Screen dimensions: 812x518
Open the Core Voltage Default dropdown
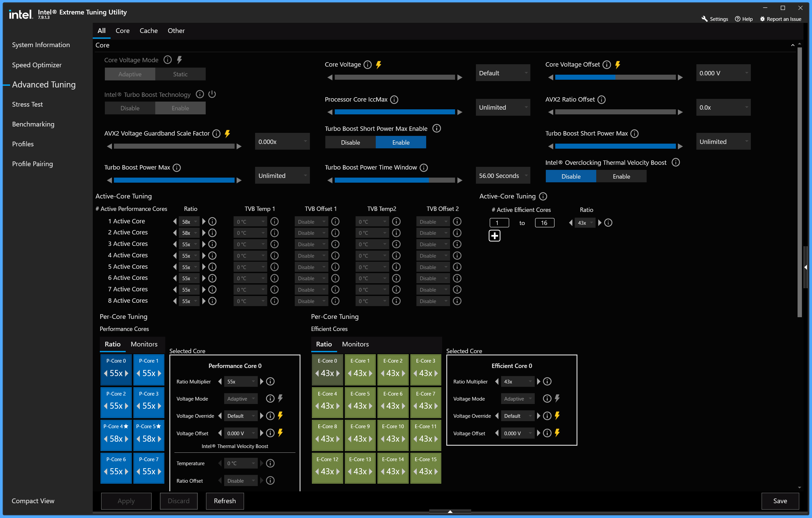point(503,73)
